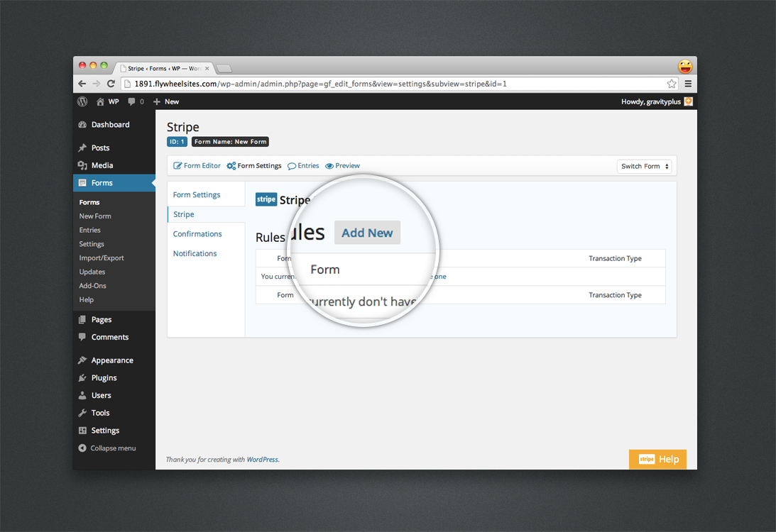Image resolution: width=776 pixels, height=532 pixels.
Task: Open the WordPress logo menu
Action: [x=82, y=101]
